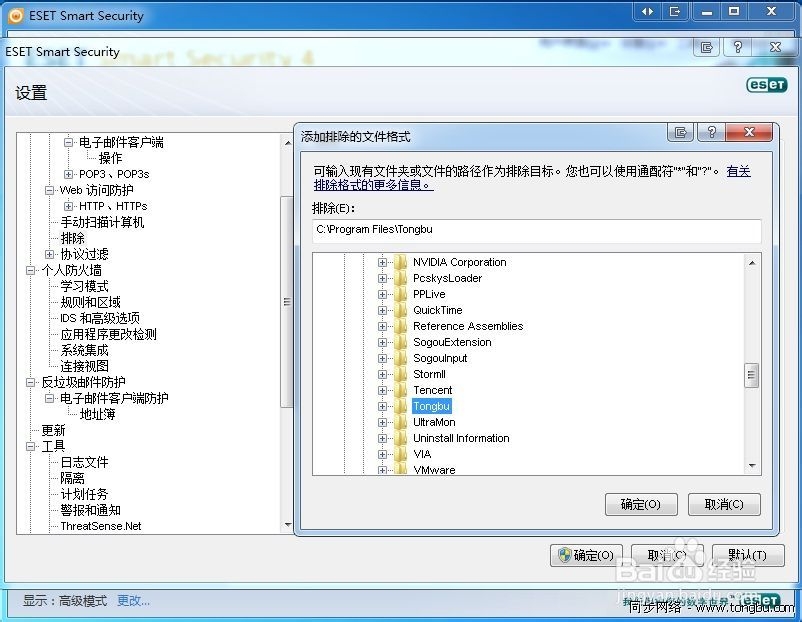
Task: Expand the Uninstall Information folder
Action: click(x=382, y=438)
